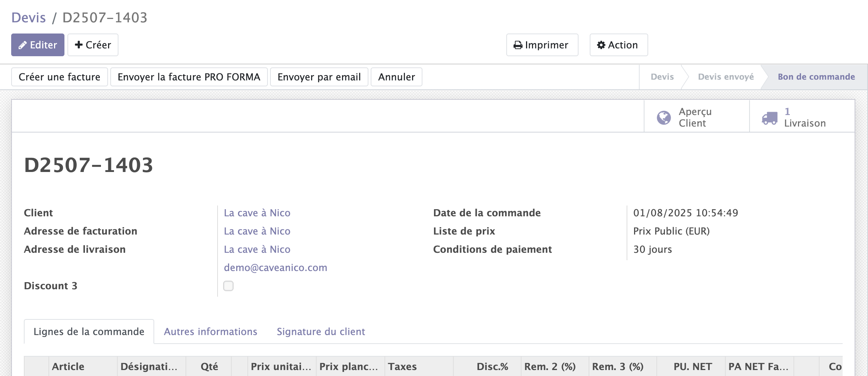Switch to Autres informations tab
Viewport: 868px width, 376px height.
coord(210,332)
